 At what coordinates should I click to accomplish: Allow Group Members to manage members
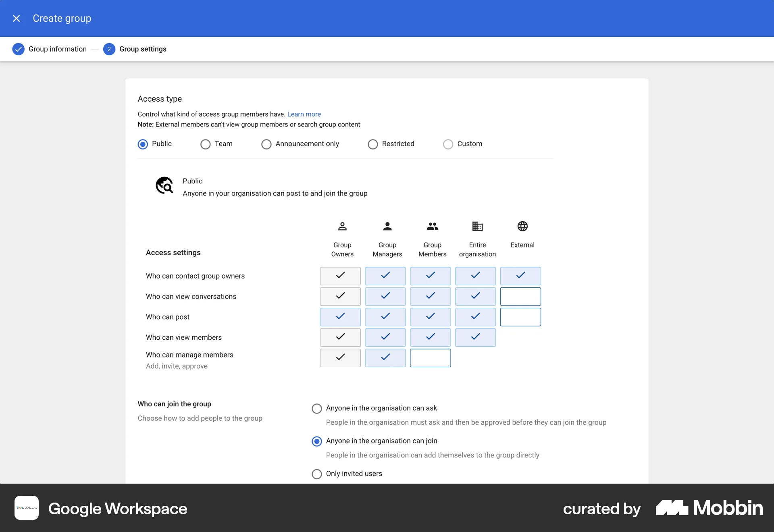point(430,358)
